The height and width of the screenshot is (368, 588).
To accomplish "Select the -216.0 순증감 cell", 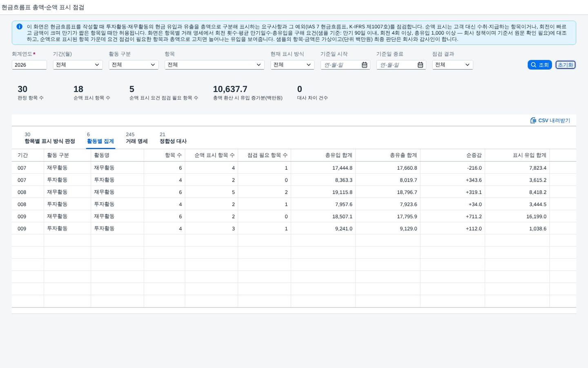I will [474, 168].
